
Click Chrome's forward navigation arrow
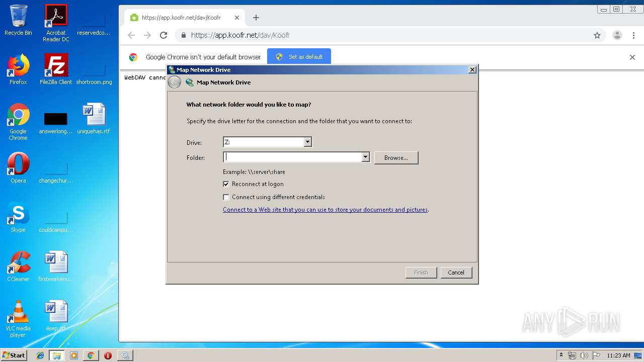pos(147,35)
